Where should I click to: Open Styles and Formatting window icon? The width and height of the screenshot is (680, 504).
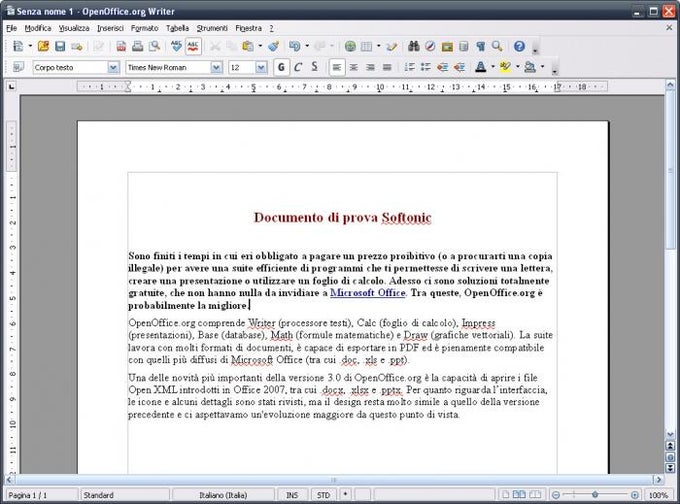coord(18,67)
